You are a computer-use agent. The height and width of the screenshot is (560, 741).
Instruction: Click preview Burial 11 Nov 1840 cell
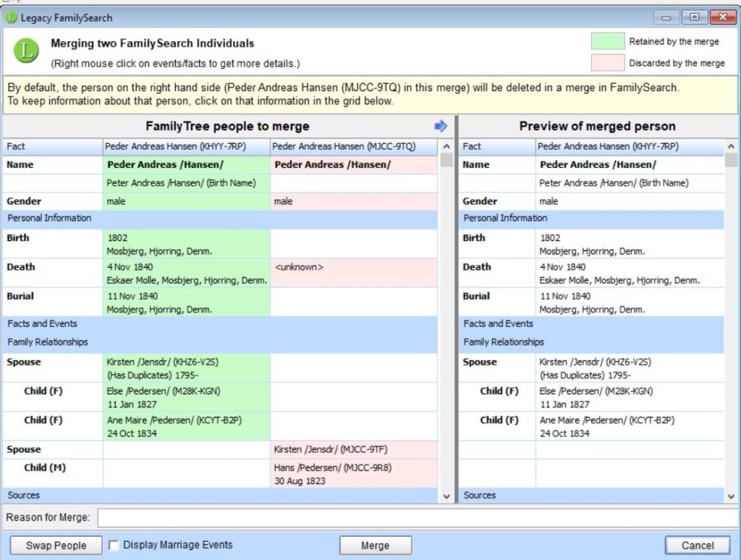(630, 302)
